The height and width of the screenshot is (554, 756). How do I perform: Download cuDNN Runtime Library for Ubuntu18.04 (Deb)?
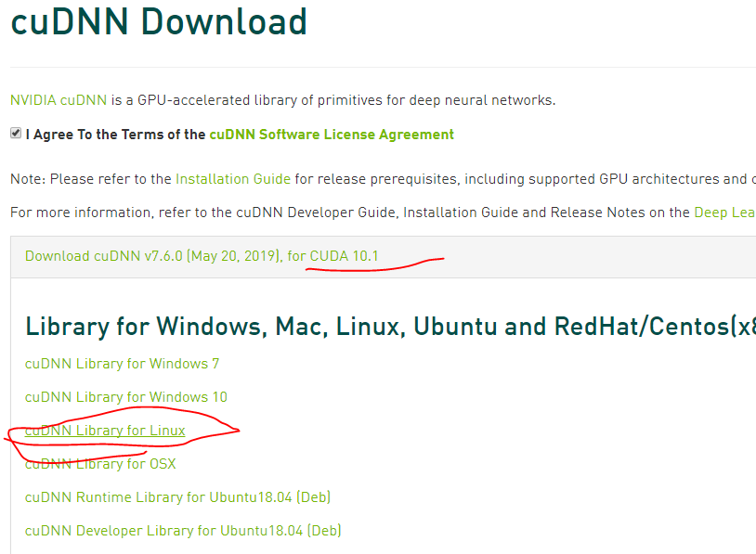[178, 497]
